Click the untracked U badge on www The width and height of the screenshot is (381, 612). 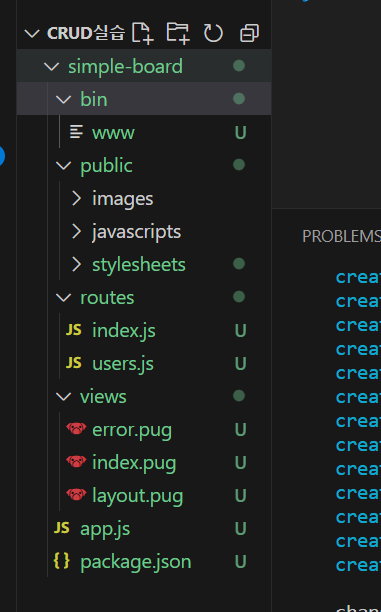pos(240,133)
